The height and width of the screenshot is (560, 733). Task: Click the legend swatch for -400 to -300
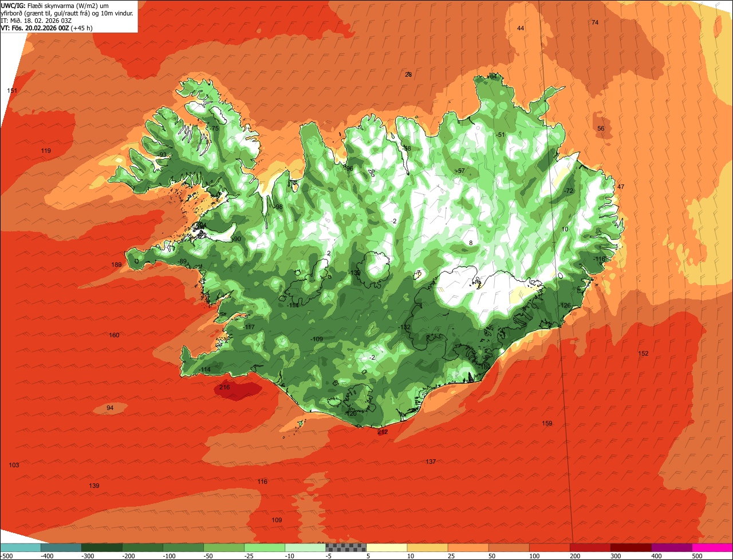61,547
